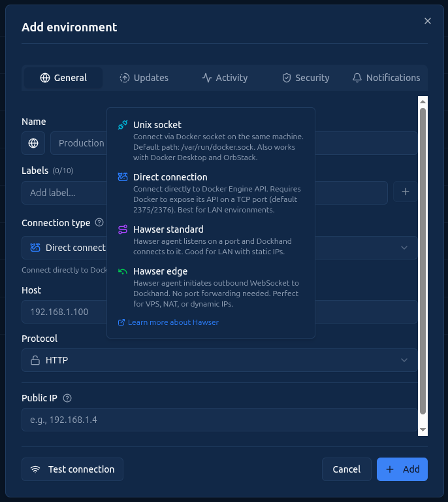Click the plus icon to add label
The height and width of the screenshot is (502, 448).
point(406,192)
